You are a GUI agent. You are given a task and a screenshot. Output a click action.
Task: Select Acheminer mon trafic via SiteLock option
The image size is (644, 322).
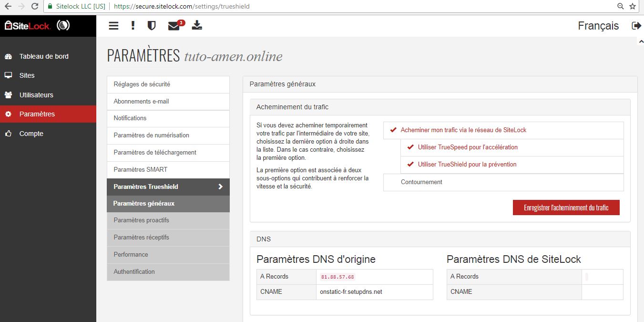[463, 130]
